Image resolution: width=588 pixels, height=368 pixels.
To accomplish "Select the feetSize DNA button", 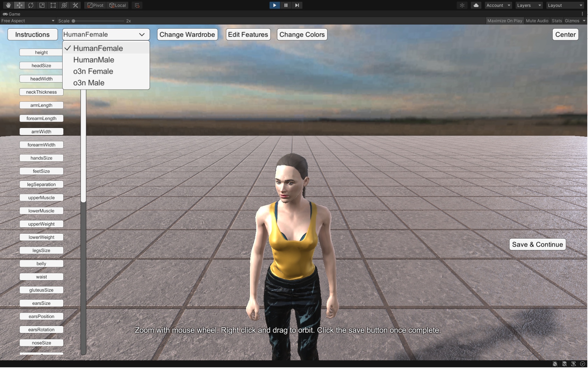I will pos(41,171).
